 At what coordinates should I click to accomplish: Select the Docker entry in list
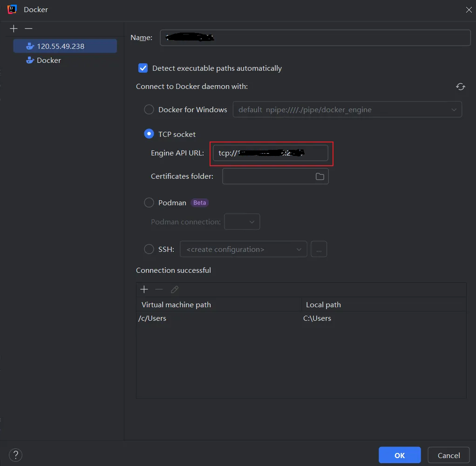point(48,60)
